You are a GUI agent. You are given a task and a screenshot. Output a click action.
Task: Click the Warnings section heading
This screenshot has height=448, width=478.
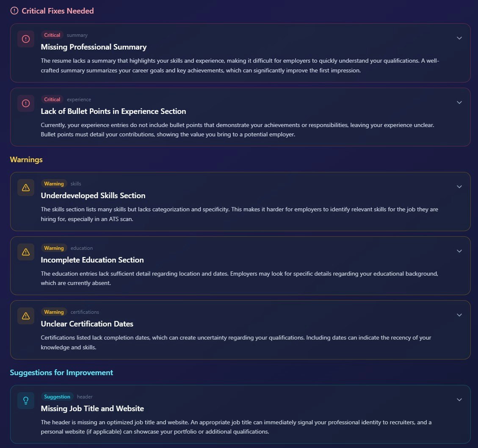tap(26, 159)
